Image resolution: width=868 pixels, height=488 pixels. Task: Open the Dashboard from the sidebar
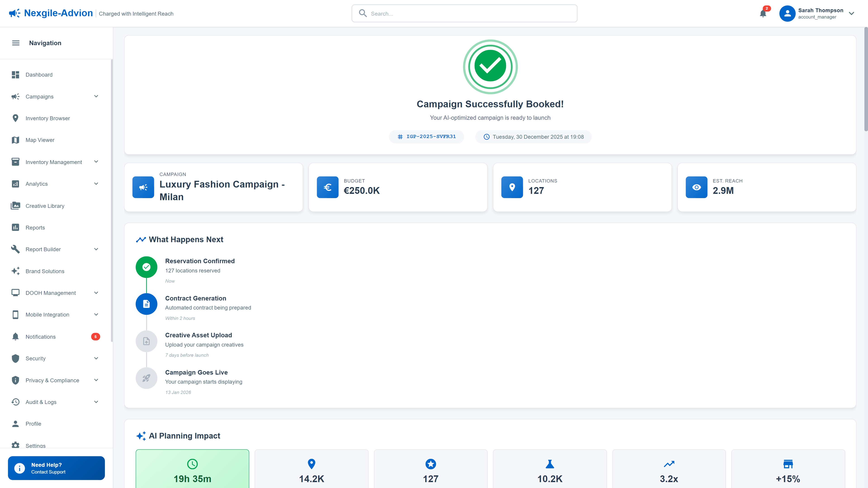(39, 75)
